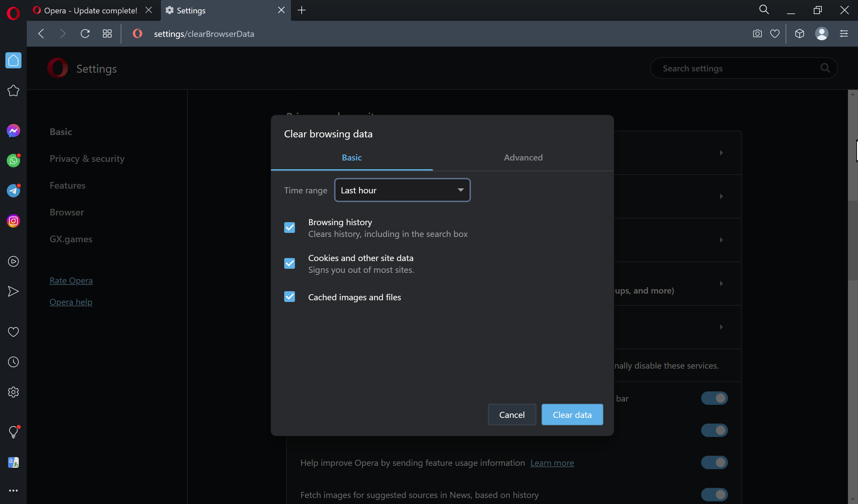858x504 pixels.
Task: Uncheck Cached images and files
Action: (x=289, y=297)
